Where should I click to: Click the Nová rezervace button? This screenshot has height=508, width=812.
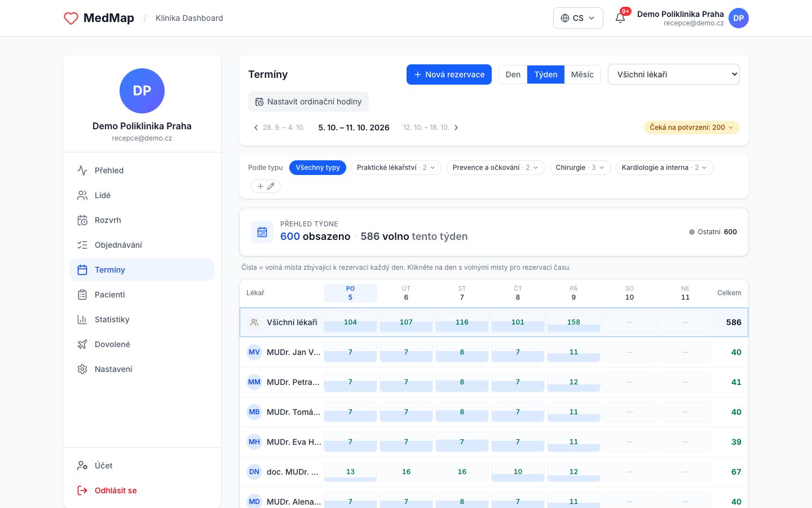tap(449, 75)
